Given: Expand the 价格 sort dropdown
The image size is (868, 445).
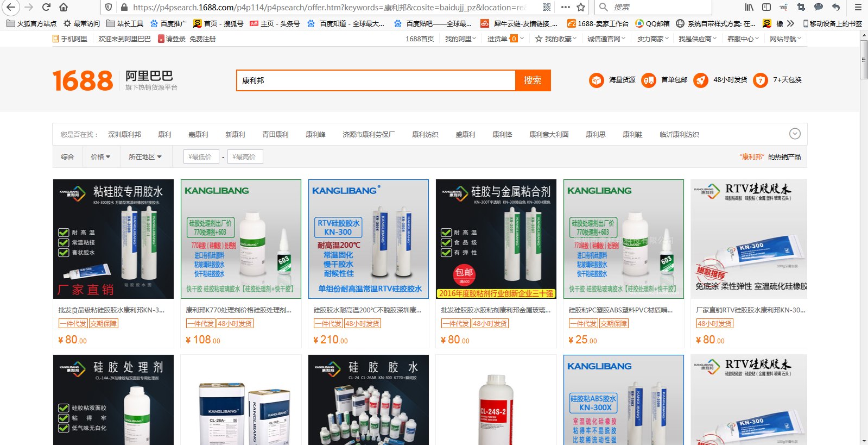Looking at the screenshot, I should (100, 157).
